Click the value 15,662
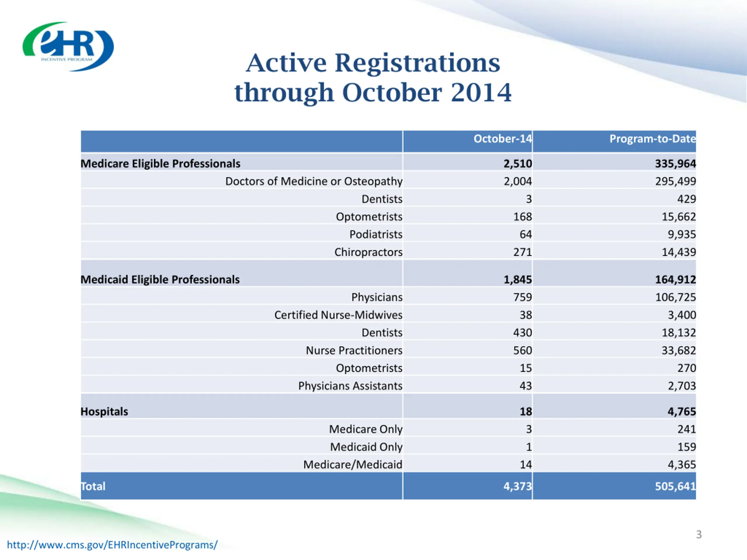 pos(678,217)
